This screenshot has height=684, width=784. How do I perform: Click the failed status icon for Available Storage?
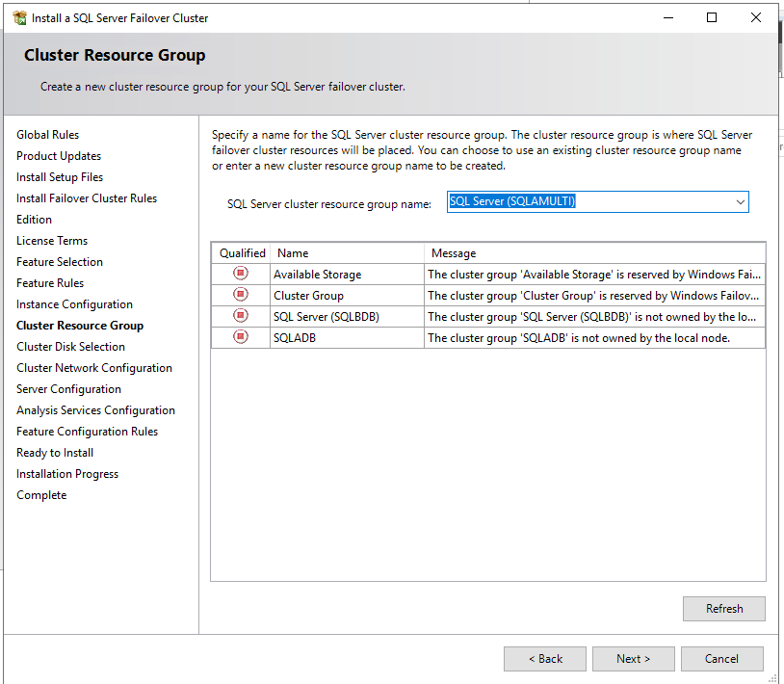(241, 273)
